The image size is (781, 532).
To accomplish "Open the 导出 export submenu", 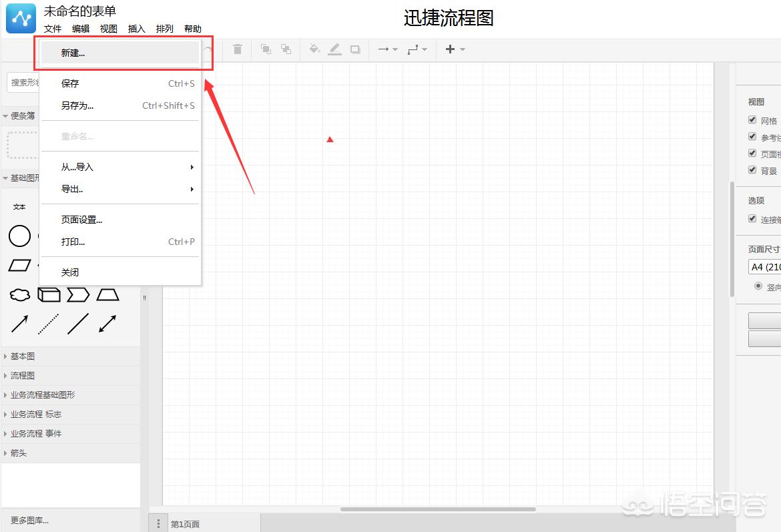I will (120, 189).
